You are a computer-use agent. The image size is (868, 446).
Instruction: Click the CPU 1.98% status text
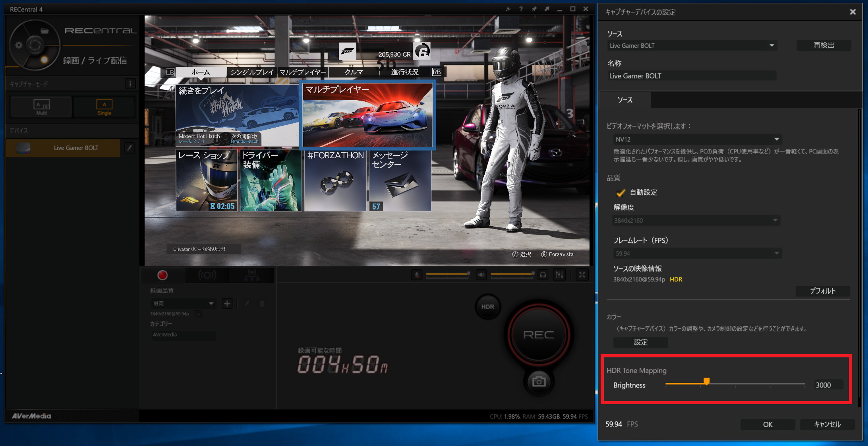click(x=505, y=417)
